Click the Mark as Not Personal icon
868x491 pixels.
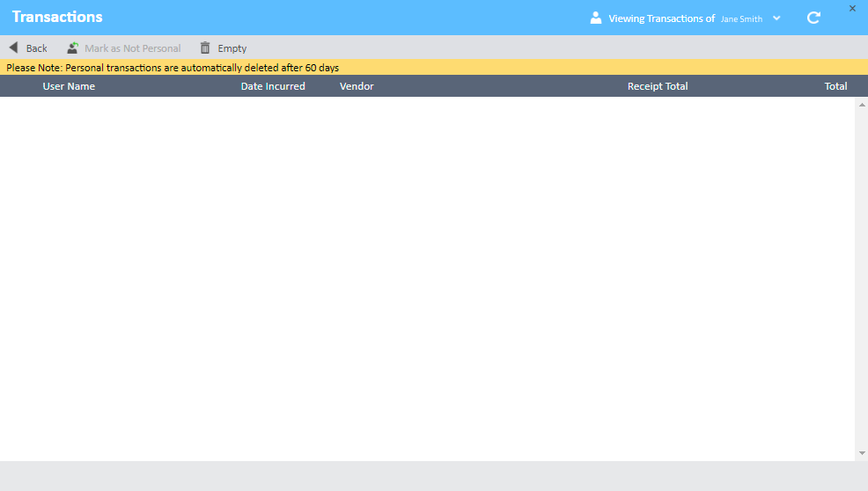(73, 48)
